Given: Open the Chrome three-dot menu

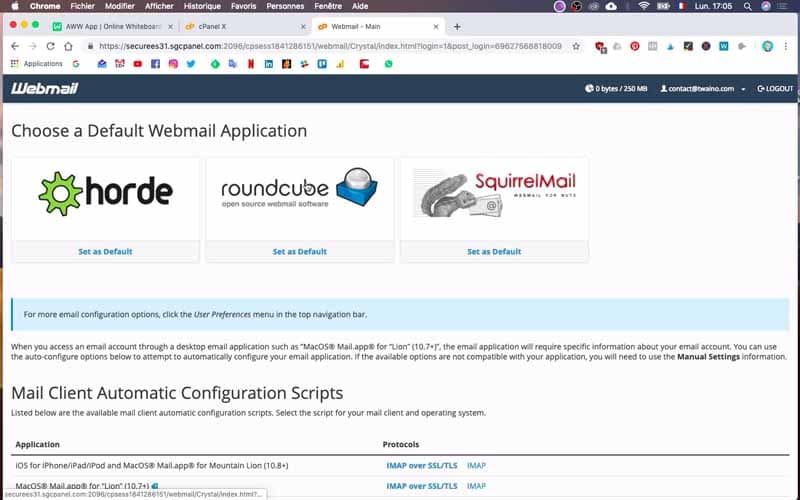Looking at the screenshot, I should pos(786,46).
